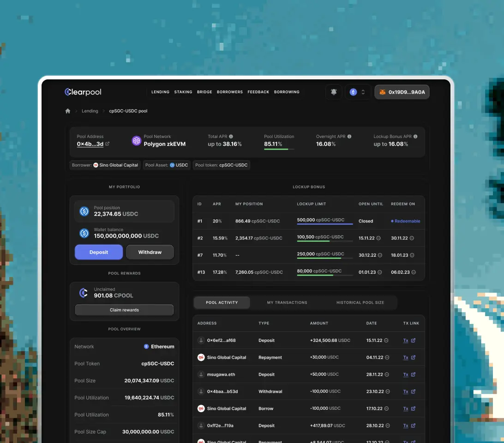Open the LENDING nav item
The width and height of the screenshot is (504, 443).
tap(161, 92)
